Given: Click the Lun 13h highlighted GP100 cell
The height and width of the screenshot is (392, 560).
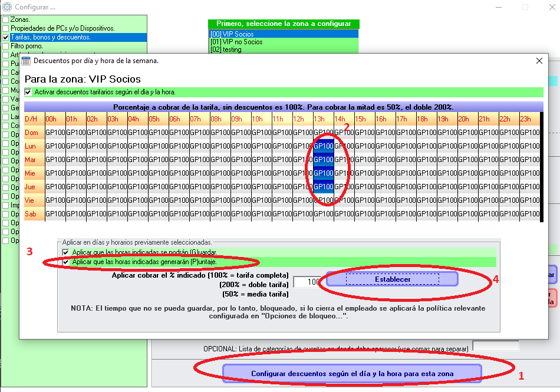Looking at the screenshot, I should click(324, 146).
